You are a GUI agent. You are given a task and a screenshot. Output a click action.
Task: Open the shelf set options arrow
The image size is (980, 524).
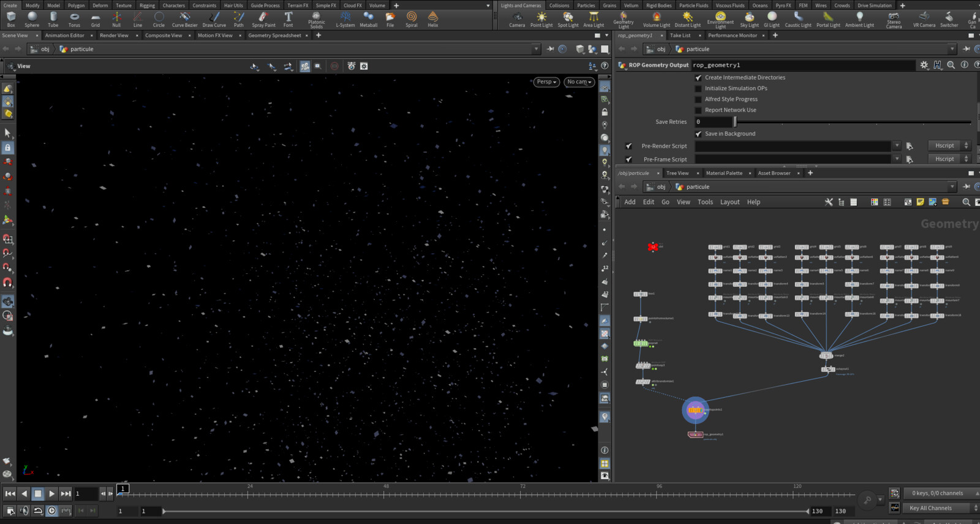(488, 6)
